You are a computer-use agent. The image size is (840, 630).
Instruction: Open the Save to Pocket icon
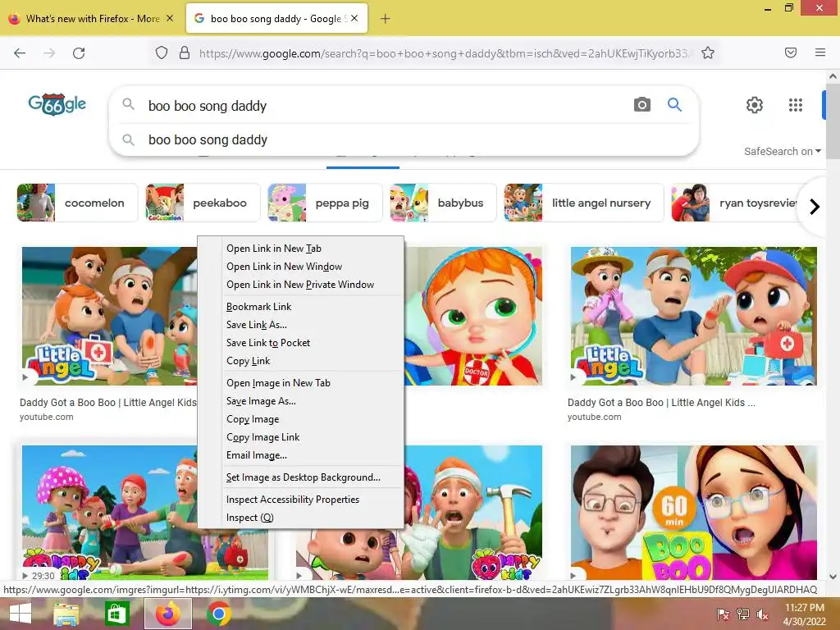pyautogui.click(x=791, y=52)
